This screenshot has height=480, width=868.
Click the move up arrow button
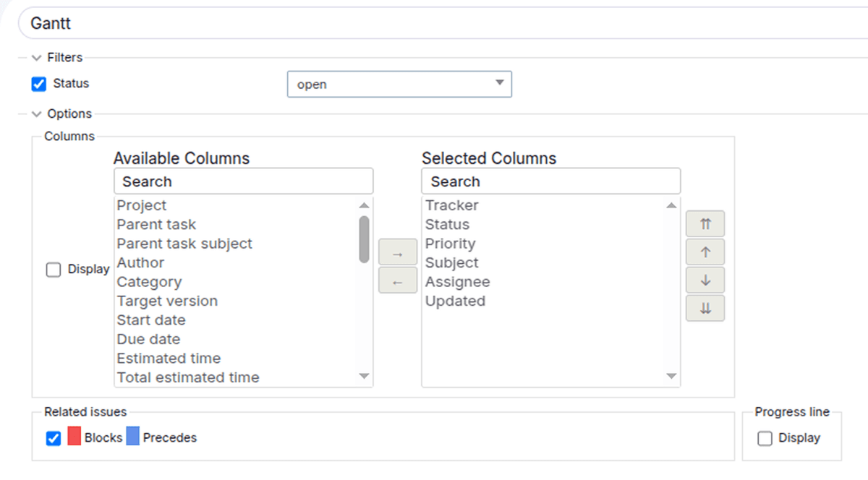point(705,252)
